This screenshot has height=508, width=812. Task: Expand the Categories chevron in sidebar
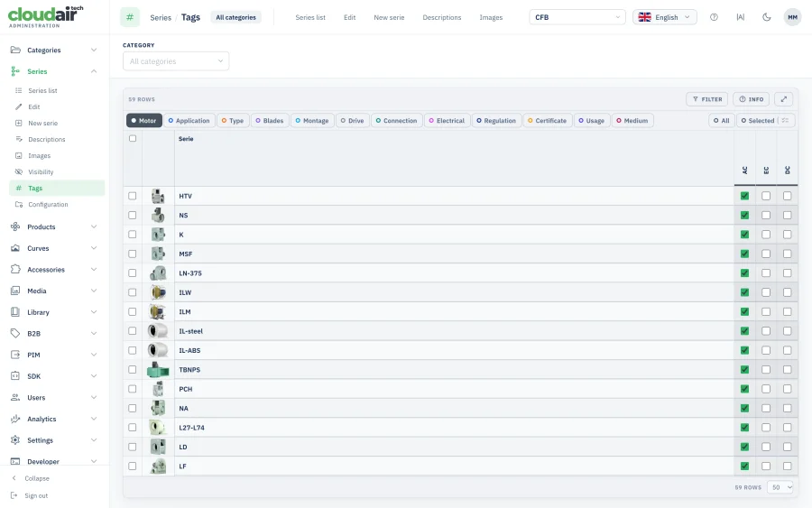(x=94, y=50)
